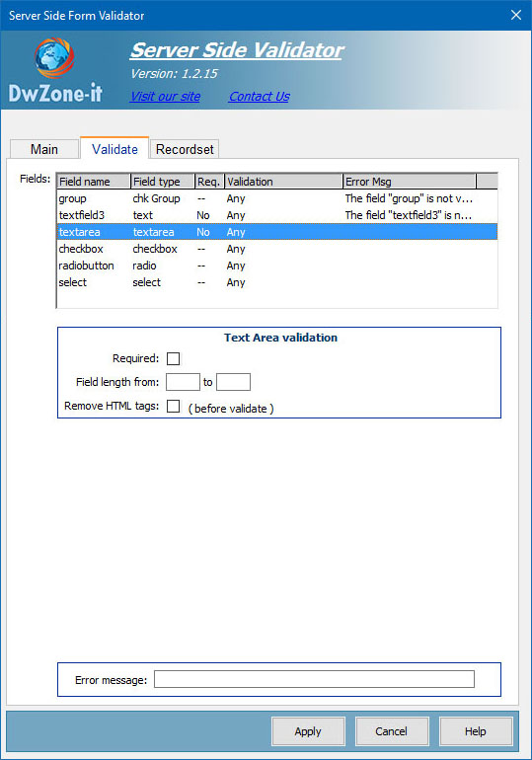Sort by the Field name column header
532x760 pixels.
click(x=94, y=182)
